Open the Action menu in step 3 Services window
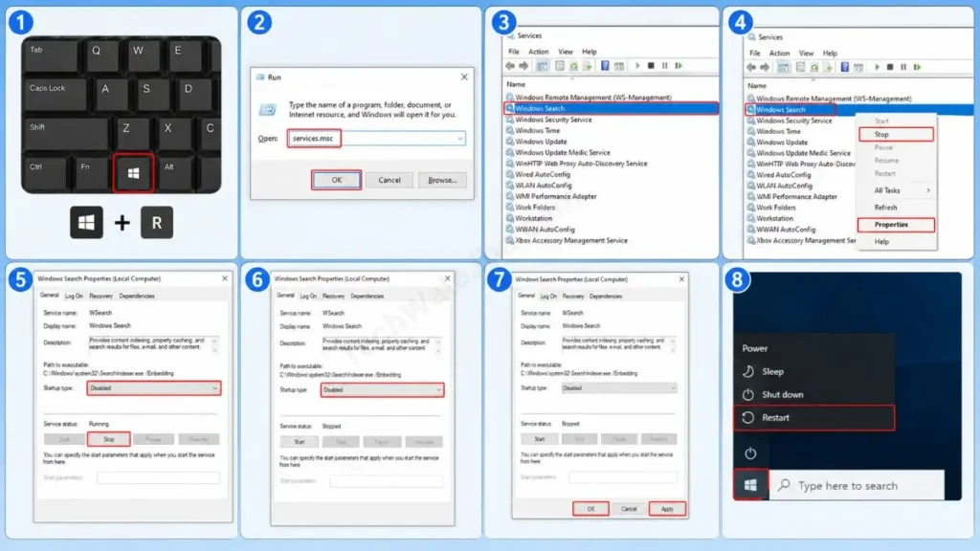 (538, 52)
